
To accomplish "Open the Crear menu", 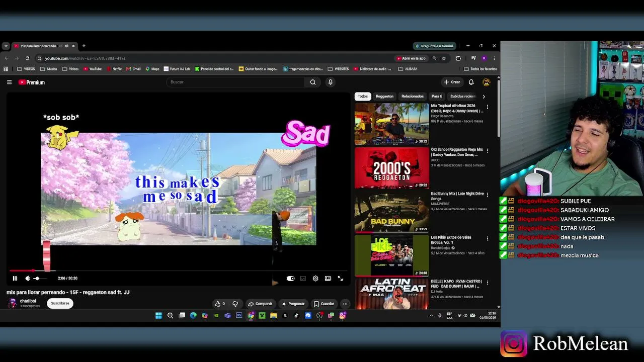I will (x=452, y=82).
